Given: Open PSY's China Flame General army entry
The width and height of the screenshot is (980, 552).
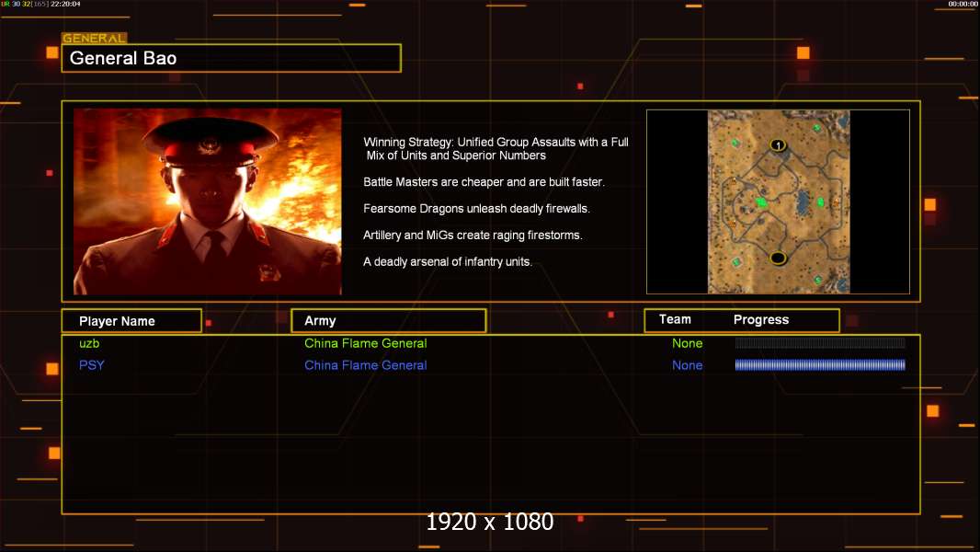Looking at the screenshot, I should [x=366, y=365].
